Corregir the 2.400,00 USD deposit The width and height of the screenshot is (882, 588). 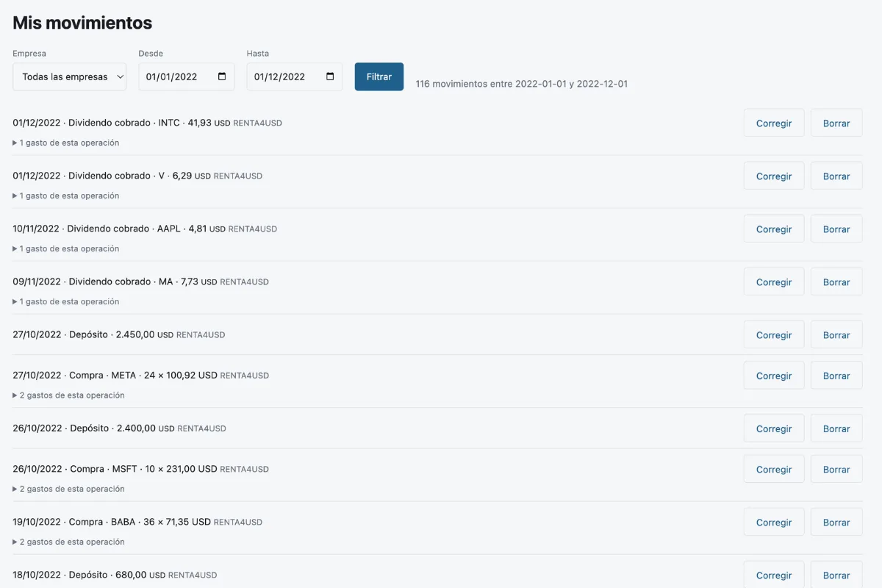click(x=774, y=429)
